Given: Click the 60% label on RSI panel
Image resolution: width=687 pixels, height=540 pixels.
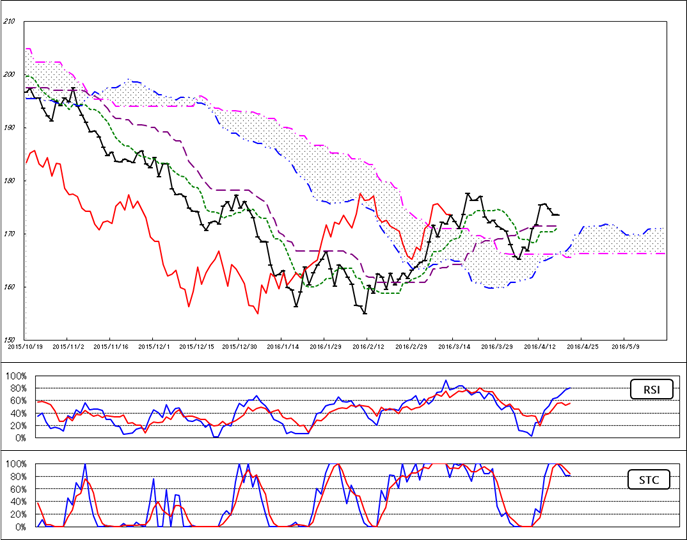Looking at the screenshot, I should pyautogui.click(x=17, y=400).
